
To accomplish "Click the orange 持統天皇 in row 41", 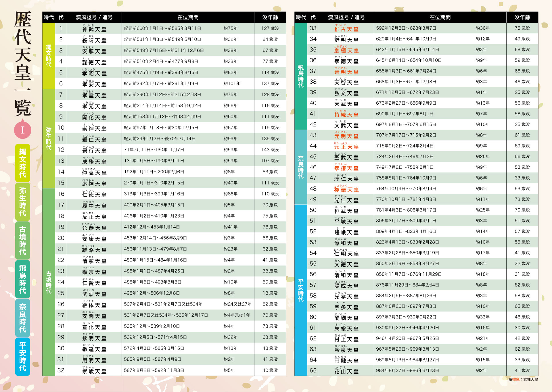I will click(346, 115).
